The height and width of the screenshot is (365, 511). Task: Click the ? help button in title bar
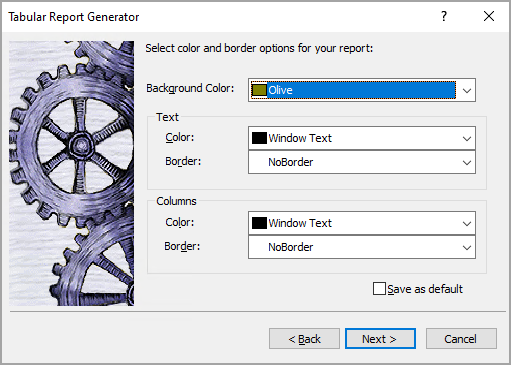point(444,16)
